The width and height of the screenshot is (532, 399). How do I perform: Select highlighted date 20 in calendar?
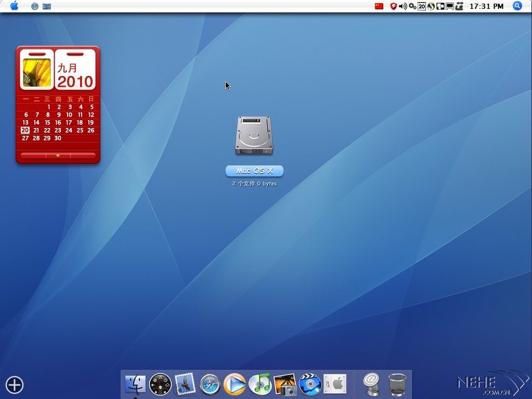click(x=25, y=130)
